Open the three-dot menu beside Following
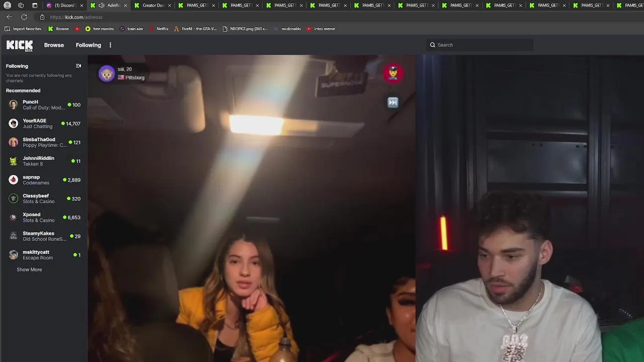The image size is (644, 362). pyautogui.click(x=110, y=45)
